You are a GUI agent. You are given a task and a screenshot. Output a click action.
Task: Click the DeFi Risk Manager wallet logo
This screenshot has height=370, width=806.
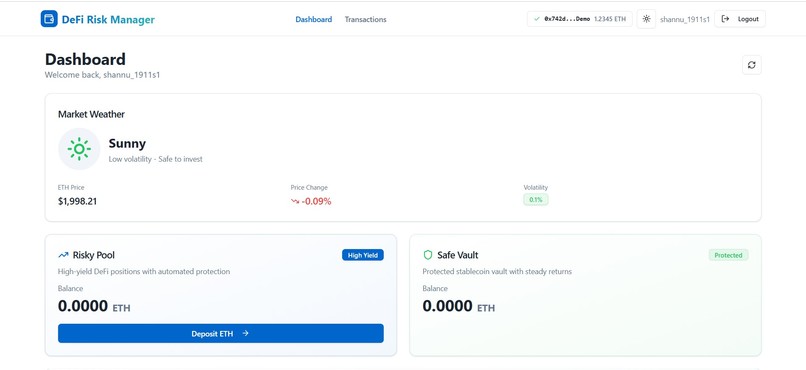pos(49,19)
